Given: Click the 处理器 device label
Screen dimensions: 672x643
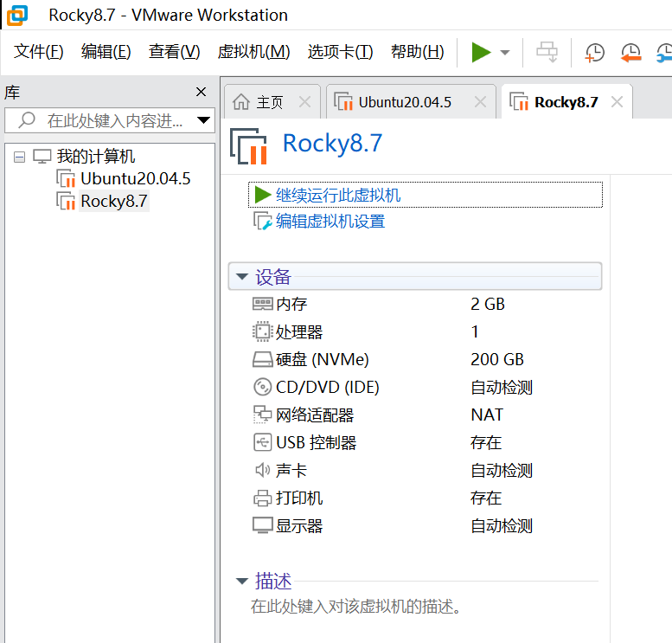Looking at the screenshot, I should (x=299, y=331).
